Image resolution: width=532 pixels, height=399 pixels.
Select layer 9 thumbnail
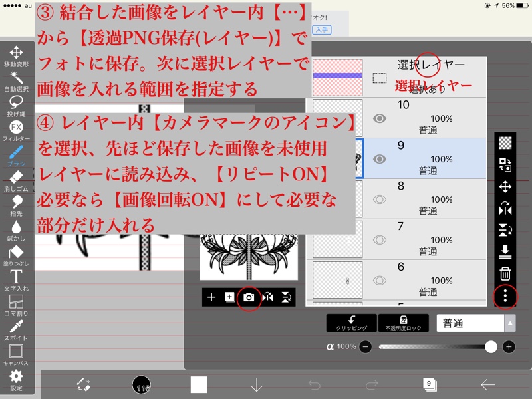(x=358, y=159)
